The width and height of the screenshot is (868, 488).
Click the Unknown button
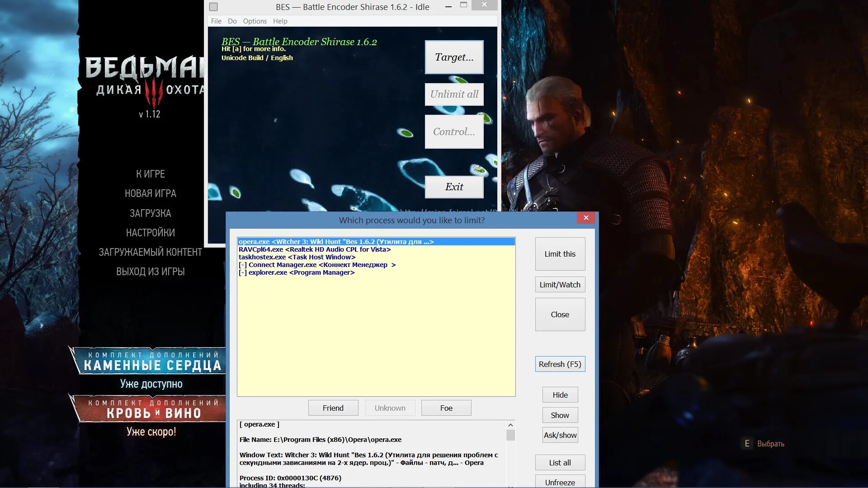tap(390, 408)
